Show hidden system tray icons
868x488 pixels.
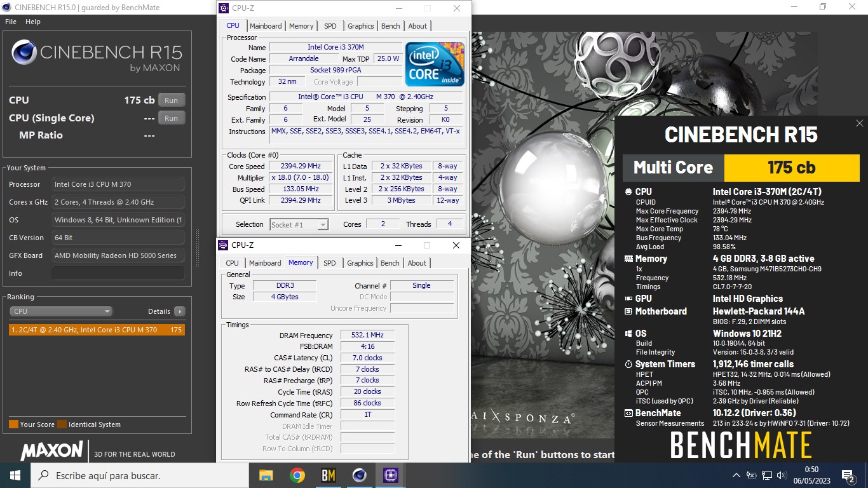click(736, 475)
